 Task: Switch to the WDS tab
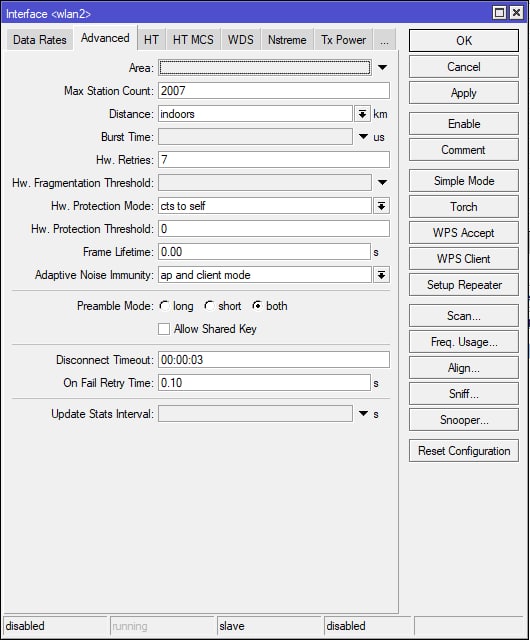point(241,40)
